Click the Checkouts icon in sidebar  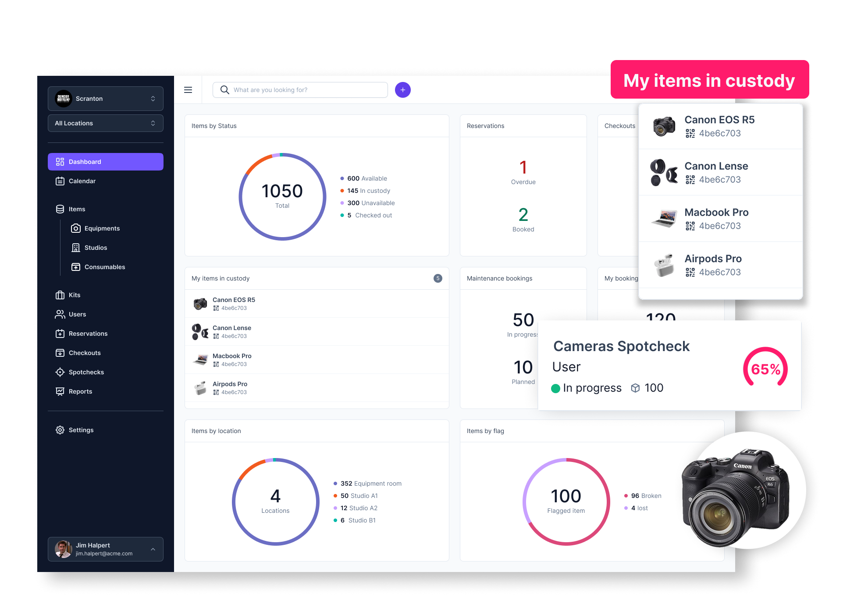click(60, 353)
